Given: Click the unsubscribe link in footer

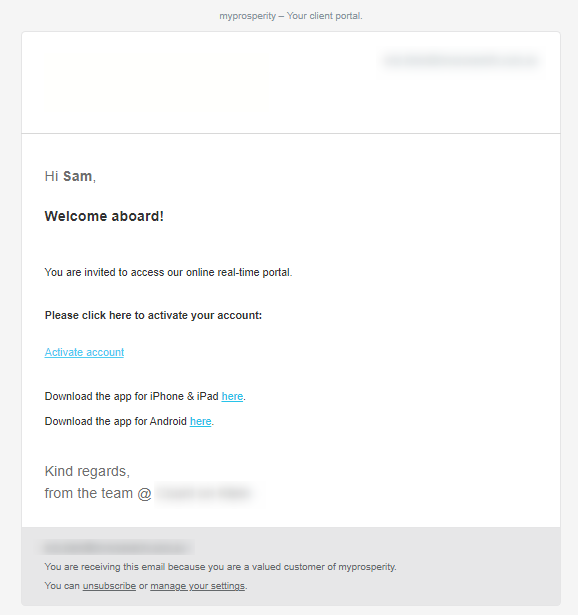Looking at the screenshot, I should pos(109,586).
